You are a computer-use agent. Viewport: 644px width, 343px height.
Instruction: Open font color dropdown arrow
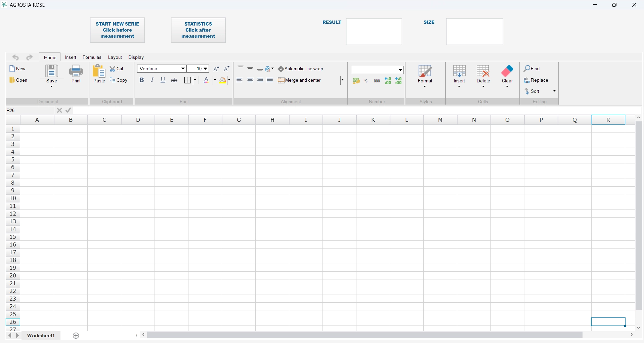click(215, 80)
